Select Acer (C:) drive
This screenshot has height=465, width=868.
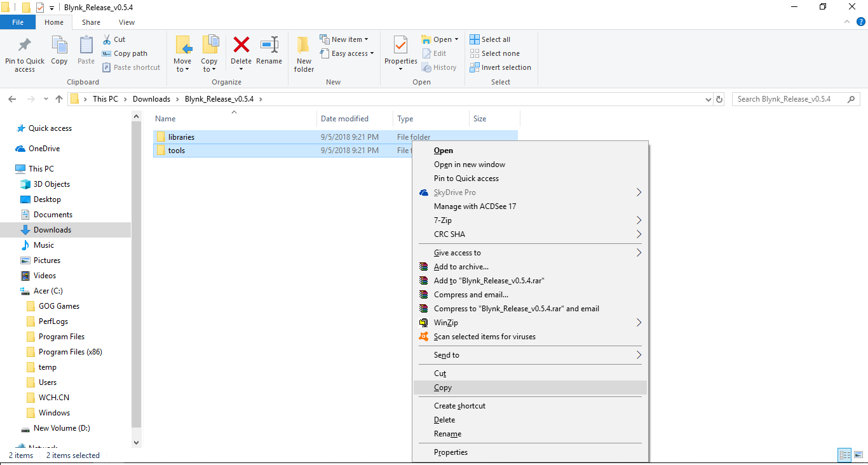pyautogui.click(x=48, y=291)
